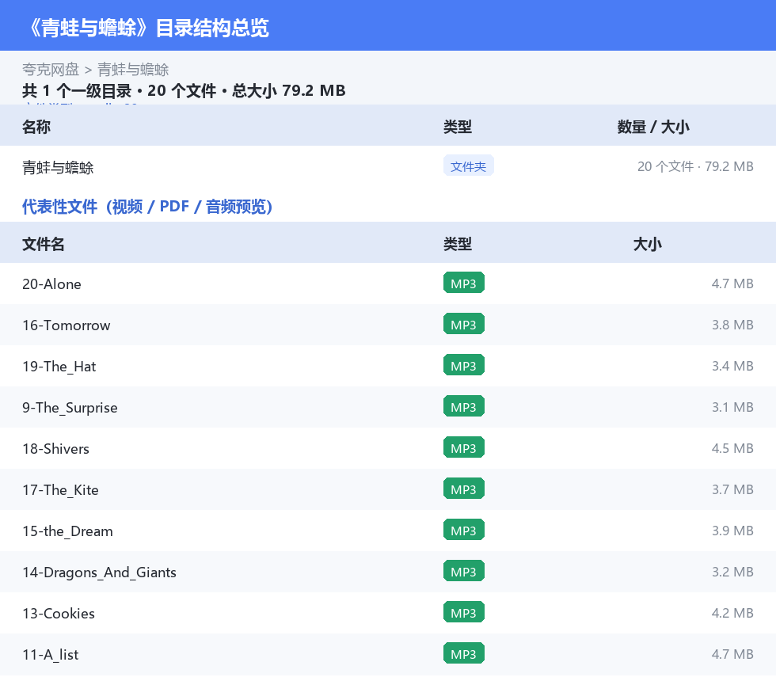Select the 20 个文件 · 79.2 MB cell

pos(695,166)
